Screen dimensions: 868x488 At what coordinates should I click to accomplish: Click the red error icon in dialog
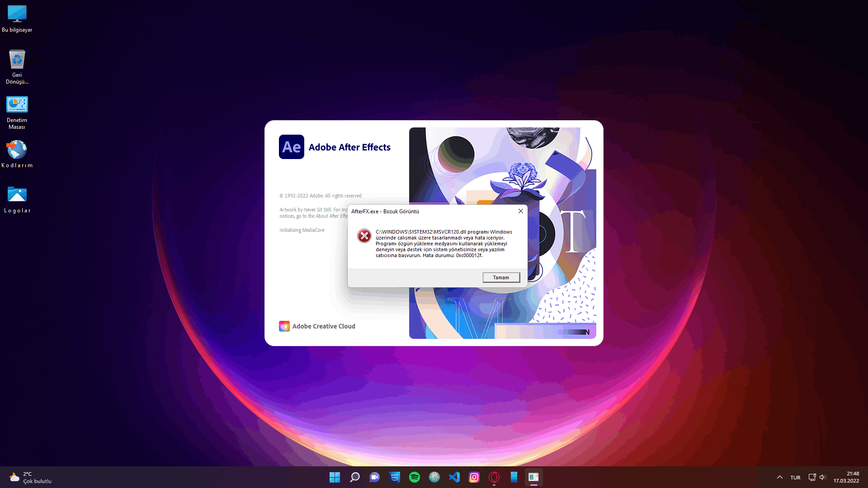point(364,236)
